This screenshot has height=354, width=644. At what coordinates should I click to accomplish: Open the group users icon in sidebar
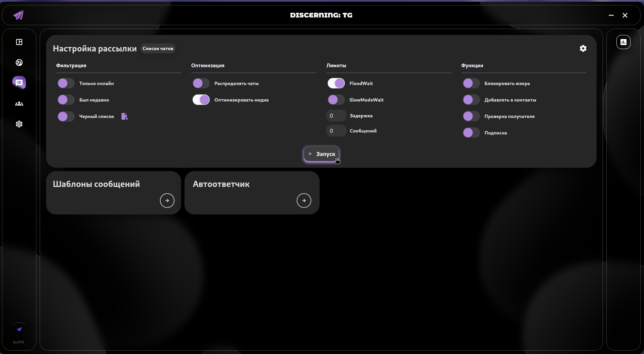tap(19, 104)
